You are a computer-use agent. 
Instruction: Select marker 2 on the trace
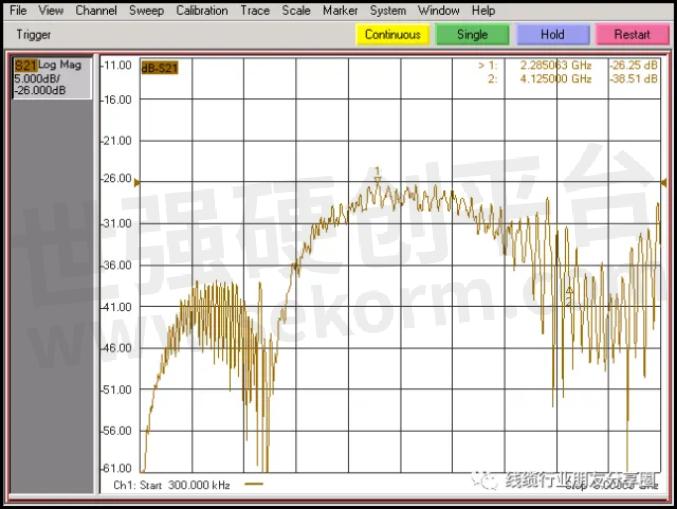point(569,294)
